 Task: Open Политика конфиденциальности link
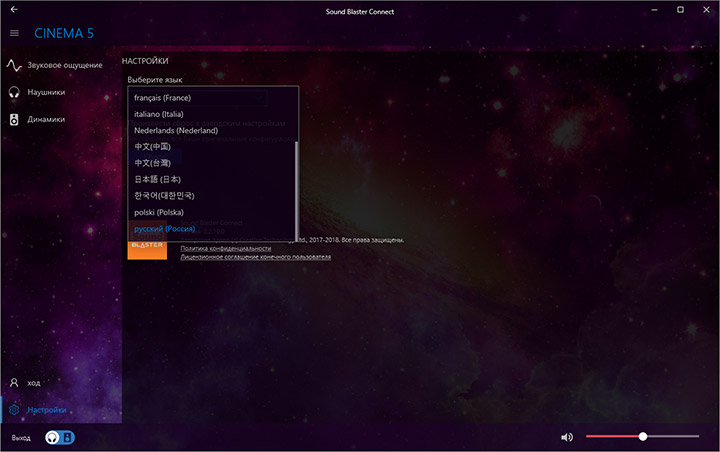pos(225,249)
